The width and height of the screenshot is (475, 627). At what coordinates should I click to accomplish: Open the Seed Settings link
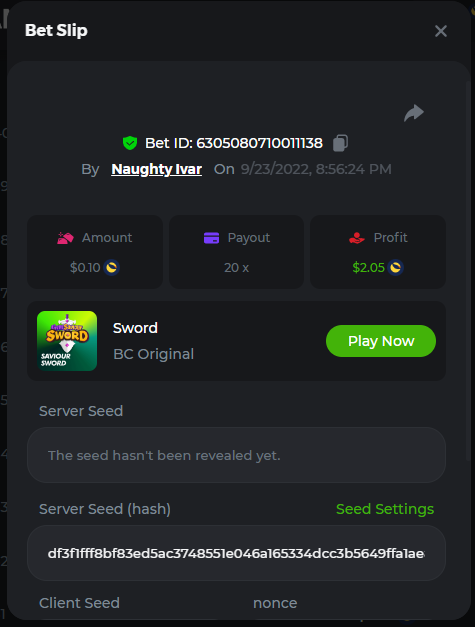click(x=385, y=509)
